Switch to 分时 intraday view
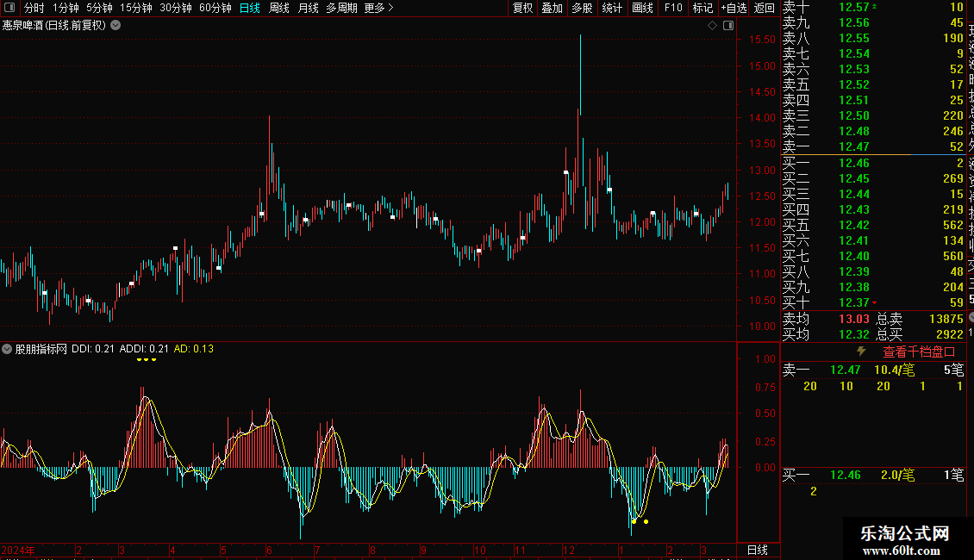 coord(34,8)
